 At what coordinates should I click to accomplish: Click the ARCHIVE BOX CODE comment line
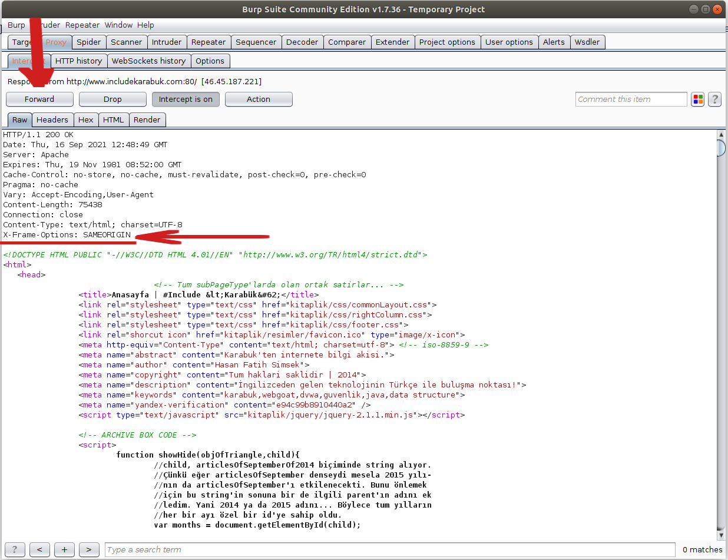[137, 435]
